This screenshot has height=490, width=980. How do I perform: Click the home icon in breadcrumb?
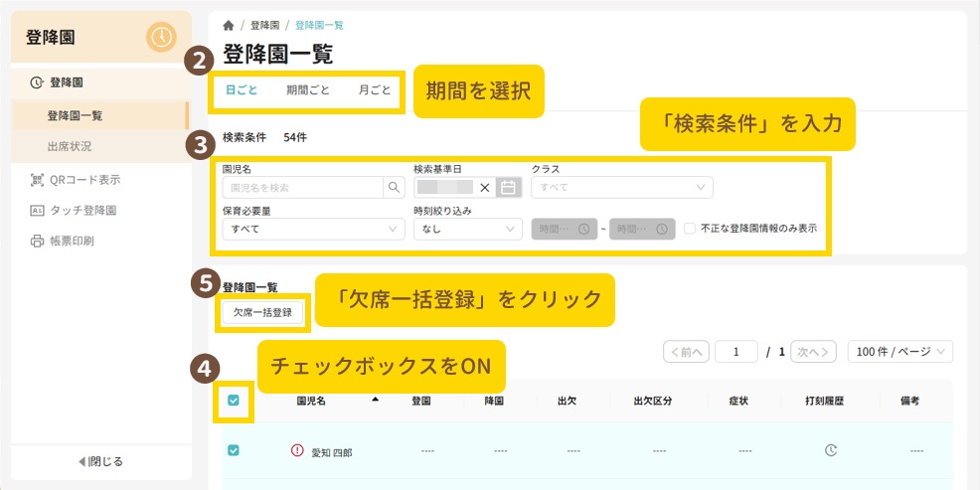[x=229, y=25]
